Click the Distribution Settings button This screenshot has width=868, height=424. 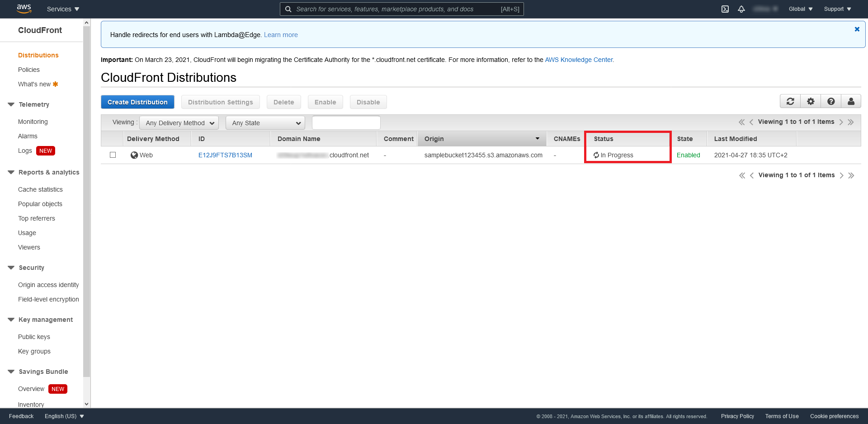(x=221, y=102)
